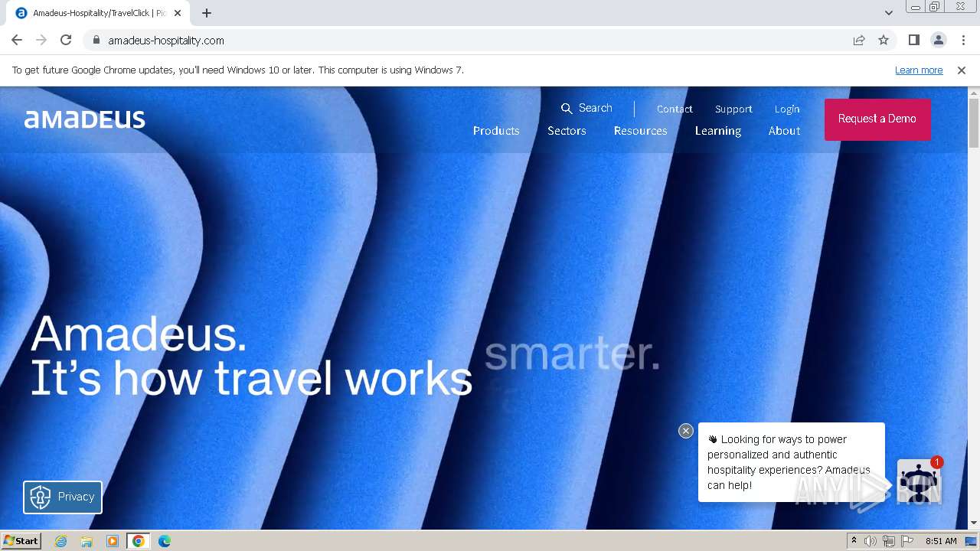This screenshot has height=551, width=980.
Task: Click the share this page icon
Action: point(859,40)
